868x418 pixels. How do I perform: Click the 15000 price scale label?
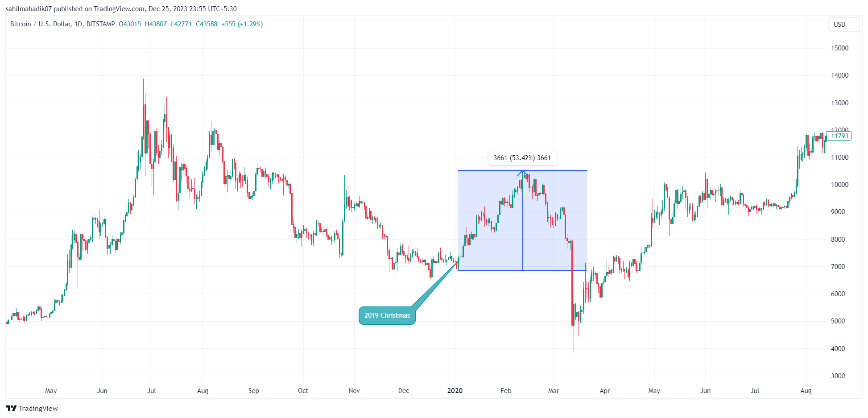[839, 48]
